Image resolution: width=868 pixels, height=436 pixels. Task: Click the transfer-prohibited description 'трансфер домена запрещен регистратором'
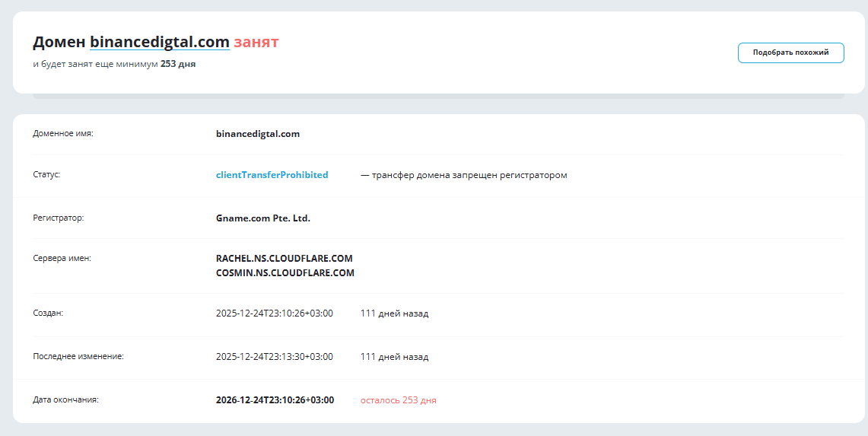coord(469,175)
